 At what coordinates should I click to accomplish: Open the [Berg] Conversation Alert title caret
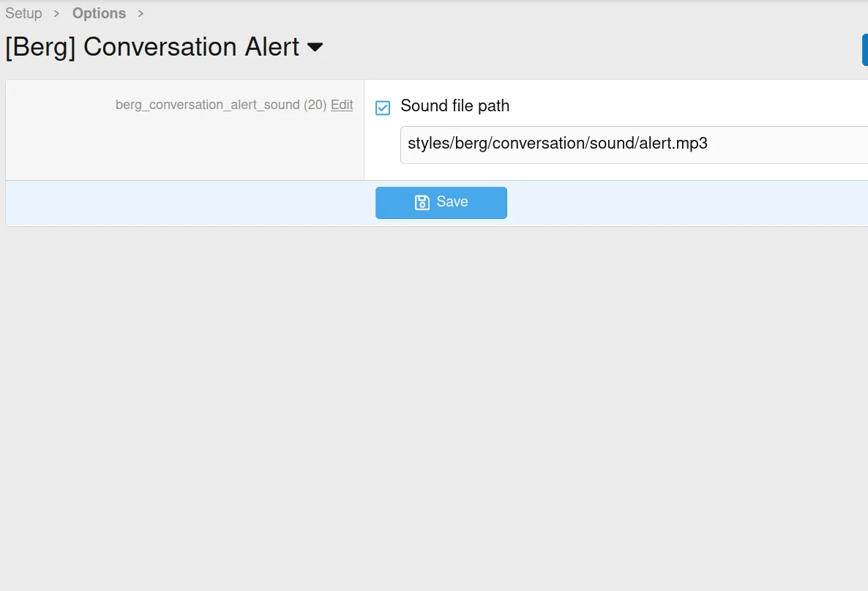pos(315,48)
